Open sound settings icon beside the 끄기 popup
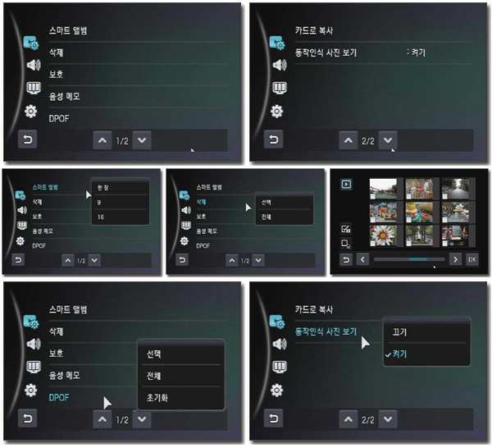 [280, 344]
